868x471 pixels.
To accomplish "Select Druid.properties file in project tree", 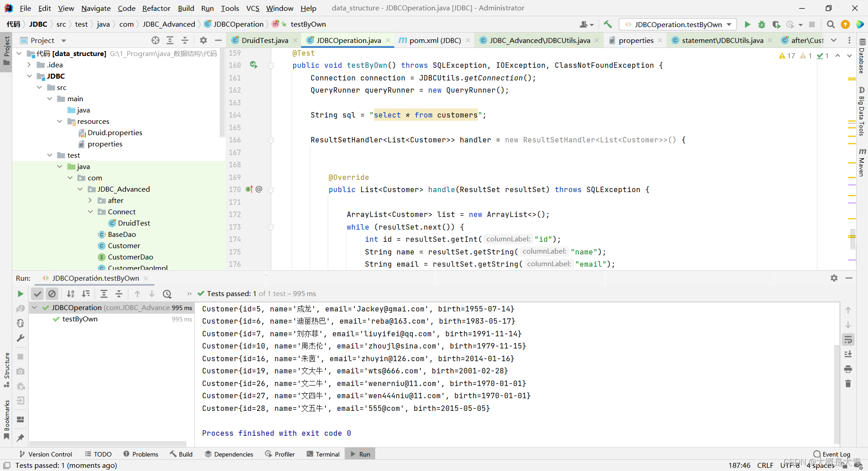I will (115, 132).
